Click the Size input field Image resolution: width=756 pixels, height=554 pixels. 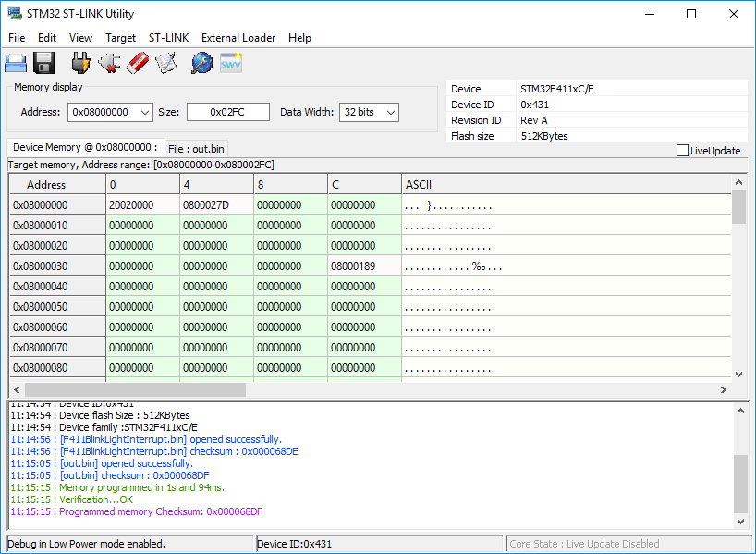coord(227,112)
